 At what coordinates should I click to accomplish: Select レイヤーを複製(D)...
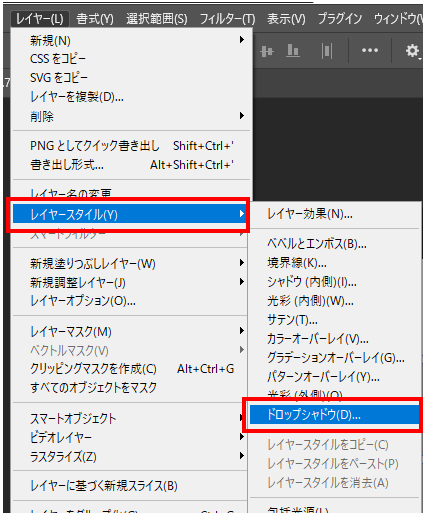tap(132, 97)
